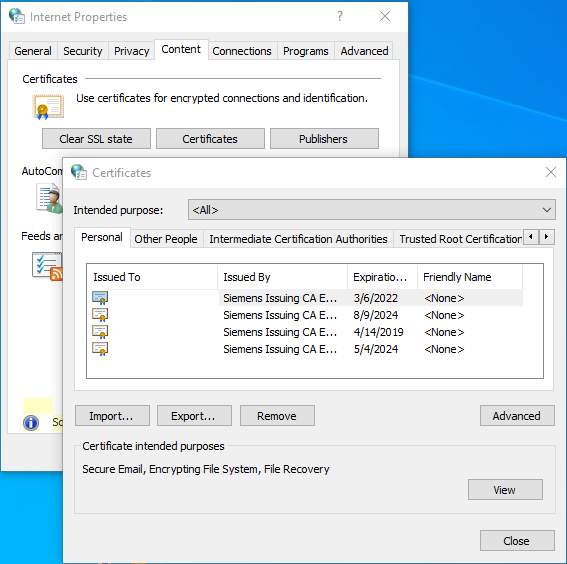Click <None> friendly name in 4/14/2019 row
567x564 pixels.
[x=444, y=332]
